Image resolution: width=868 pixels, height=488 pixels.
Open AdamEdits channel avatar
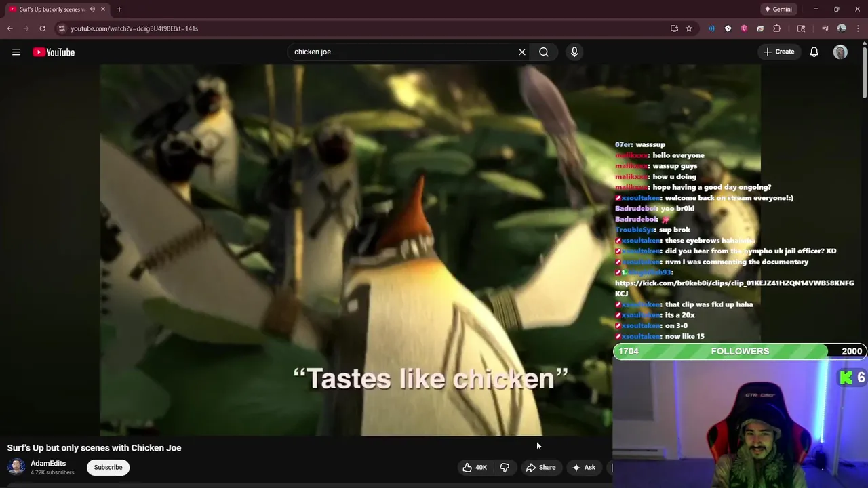(x=16, y=467)
